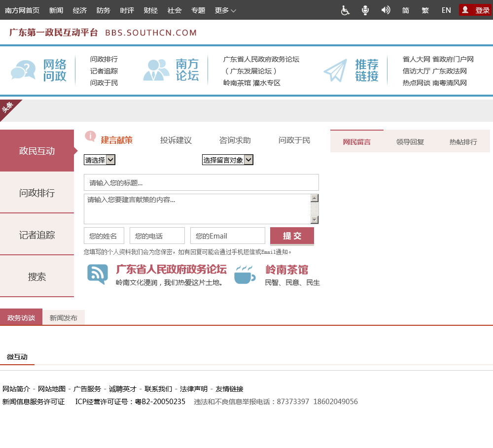
Task: Switch language to EN
Action: [446, 10]
